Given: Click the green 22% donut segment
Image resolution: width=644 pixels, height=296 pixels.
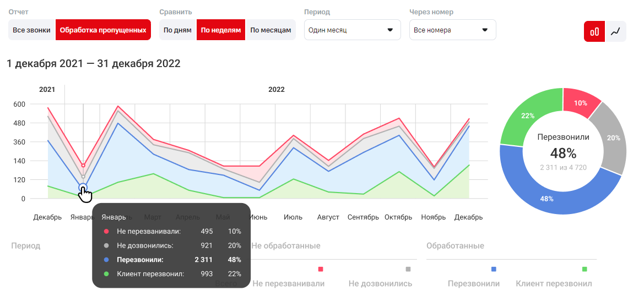Looking at the screenshot, I should [x=527, y=116].
